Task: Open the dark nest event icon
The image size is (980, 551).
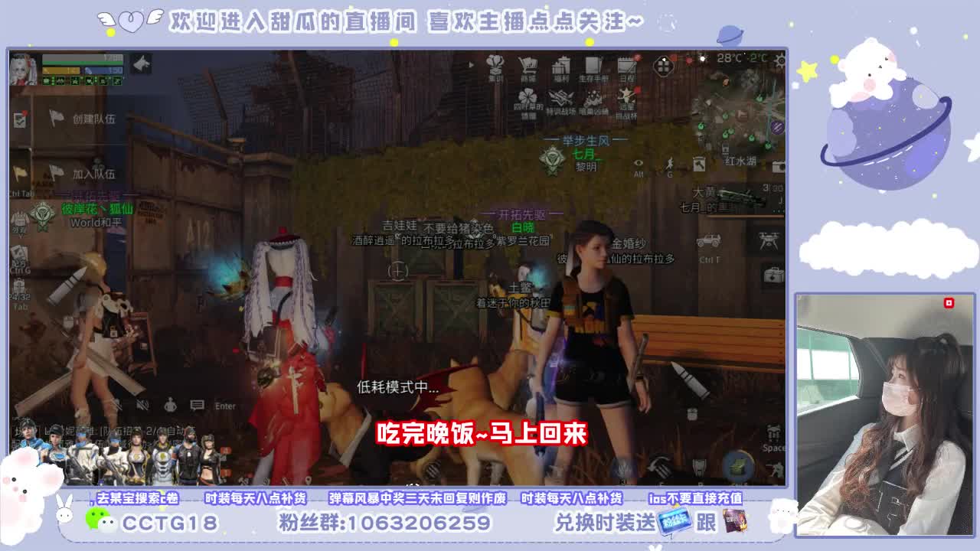Action: (x=593, y=103)
